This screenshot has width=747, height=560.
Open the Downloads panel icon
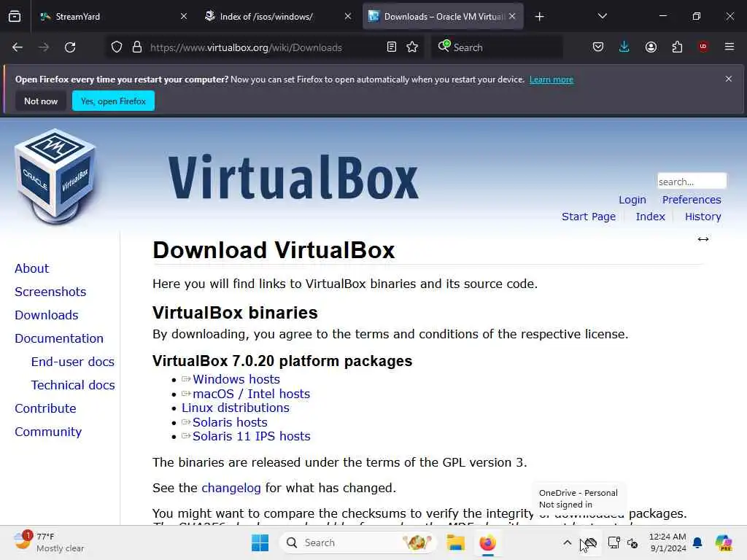pyautogui.click(x=624, y=47)
